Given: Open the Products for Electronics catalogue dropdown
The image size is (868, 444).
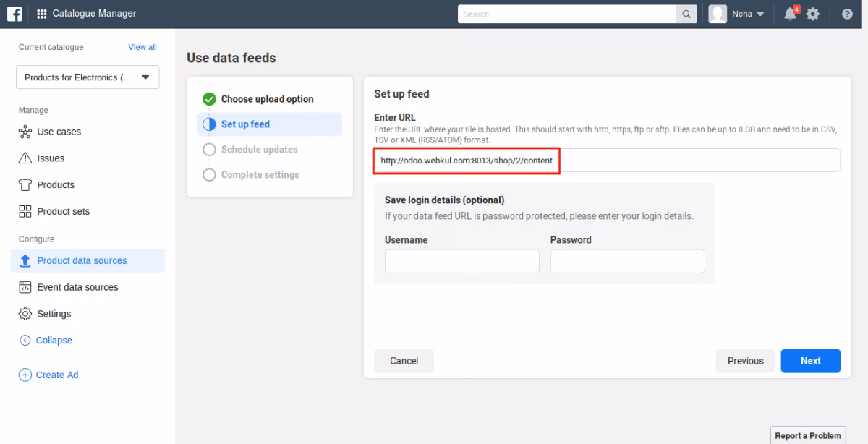Looking at the screenshot, I should point(88,77).
